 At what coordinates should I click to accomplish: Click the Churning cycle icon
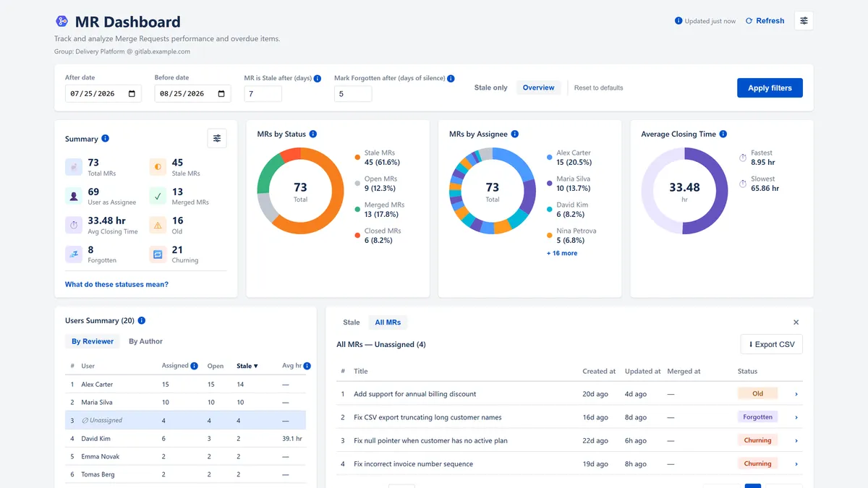pyautogui.click(x=158, y=254)
